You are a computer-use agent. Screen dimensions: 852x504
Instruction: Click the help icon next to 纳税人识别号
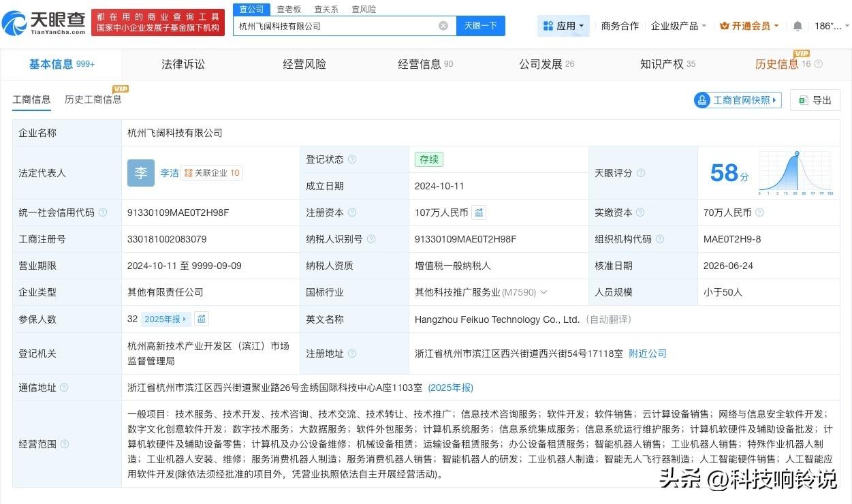pos(370,239)
